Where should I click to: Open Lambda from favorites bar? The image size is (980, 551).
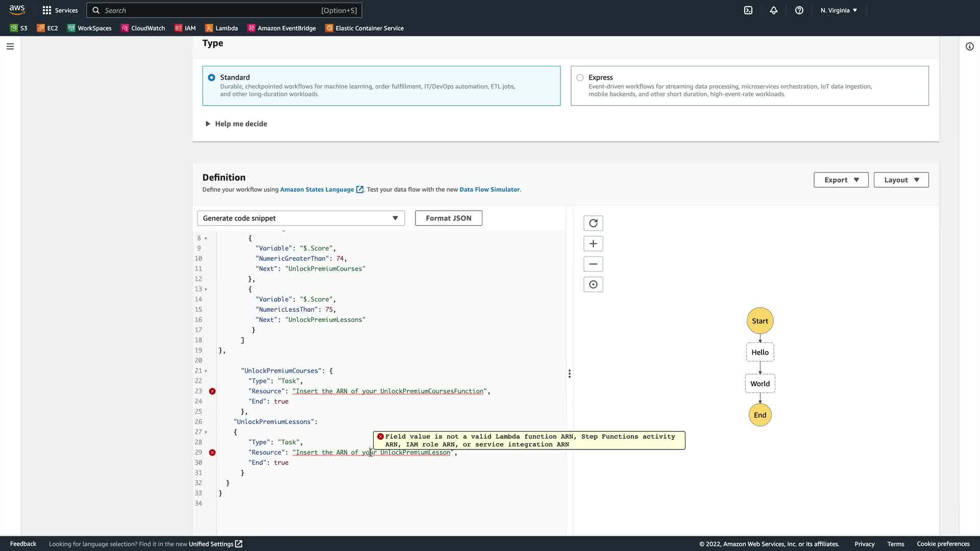point(222,28)
